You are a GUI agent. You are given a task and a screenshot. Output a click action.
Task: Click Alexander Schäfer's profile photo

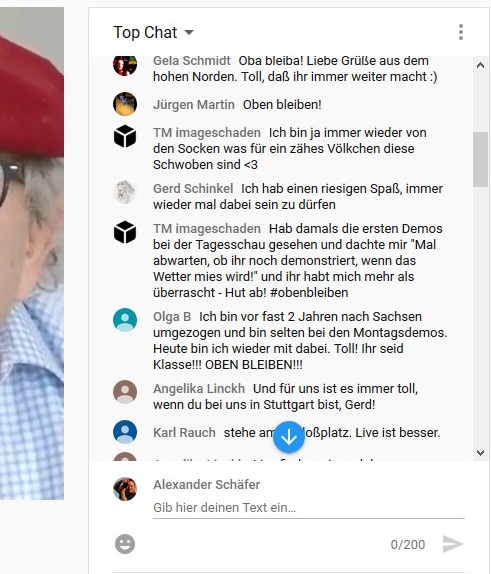tap(125, 489)
